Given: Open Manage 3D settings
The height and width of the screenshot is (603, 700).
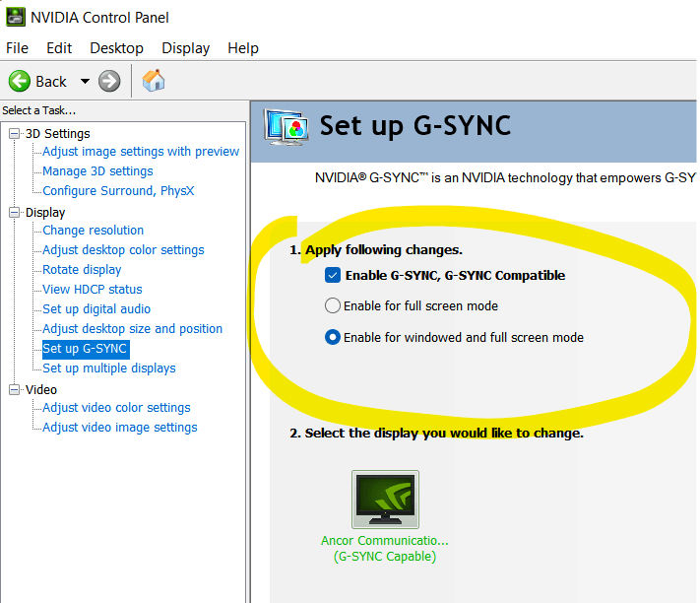Looking at the screenshot, I should pyautogui.click(x=97, y=171).
